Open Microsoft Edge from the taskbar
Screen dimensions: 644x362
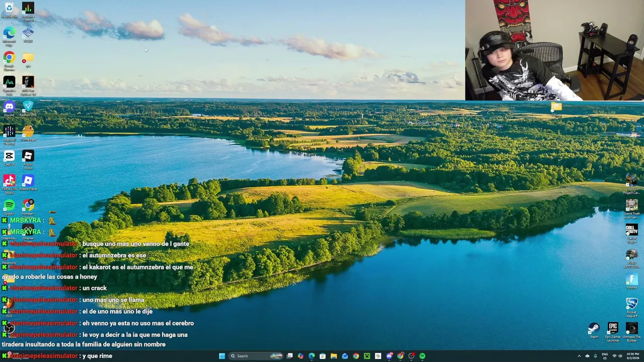tap(312, 356)
